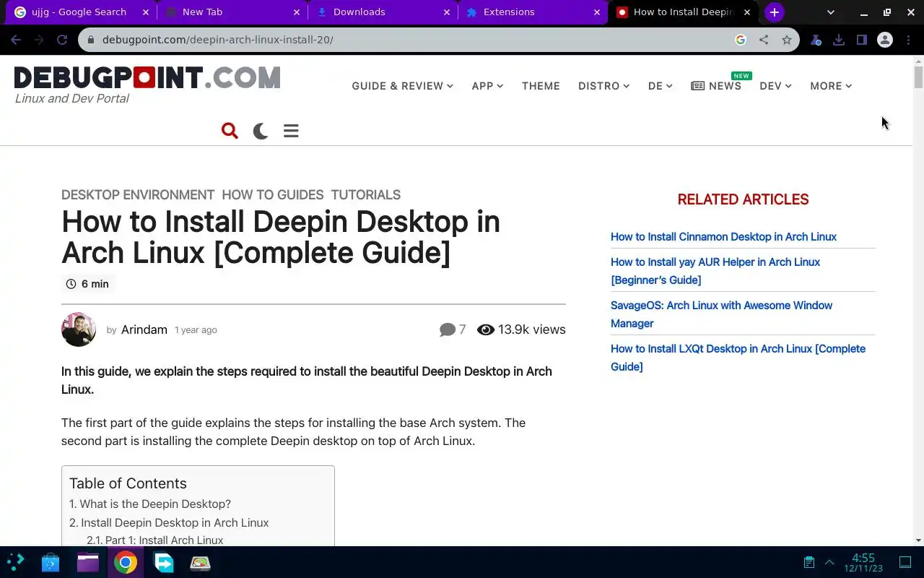Click the views eye icon
The width and height of the screenshot is (924, 578).
(486, 329)
